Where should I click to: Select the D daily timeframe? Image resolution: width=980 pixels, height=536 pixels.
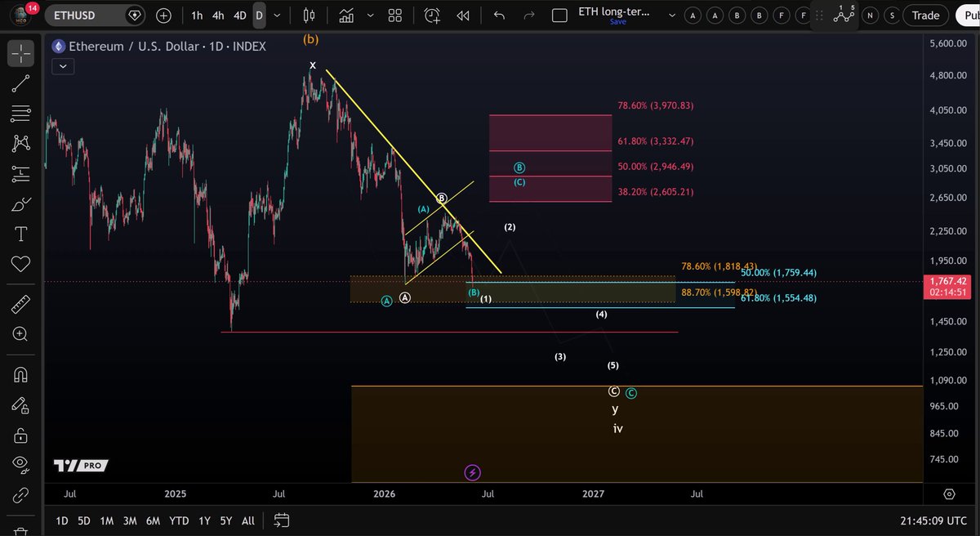click(x=259, y=15)
